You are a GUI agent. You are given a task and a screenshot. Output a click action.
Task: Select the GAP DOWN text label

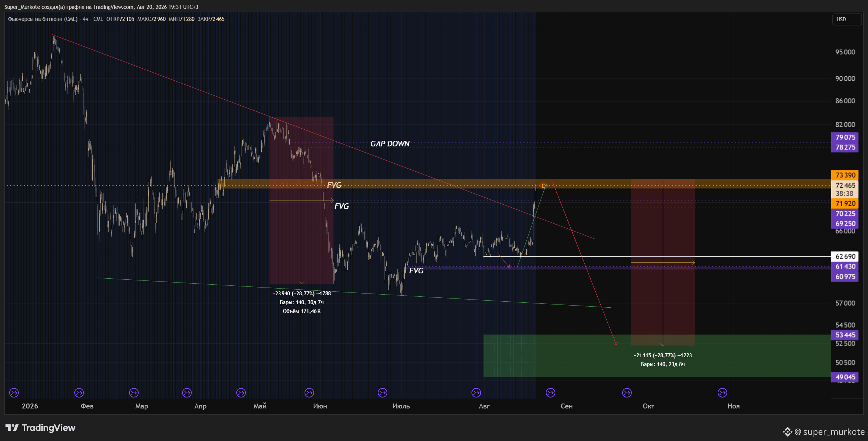point(390,144)
